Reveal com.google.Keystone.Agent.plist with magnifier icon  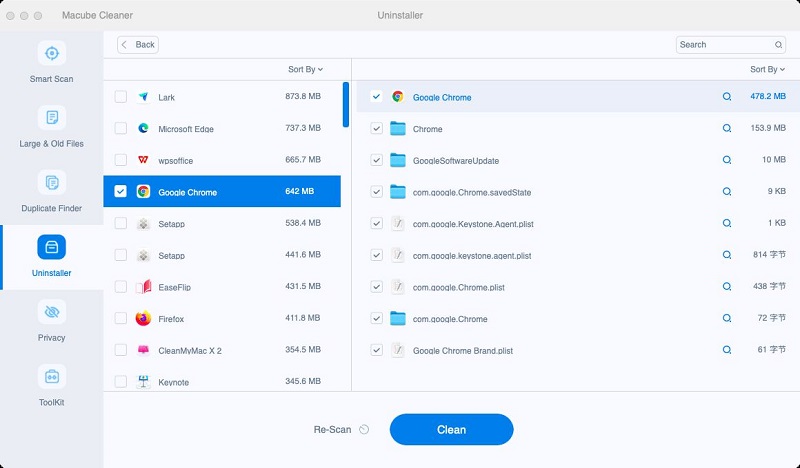(727, 223)
